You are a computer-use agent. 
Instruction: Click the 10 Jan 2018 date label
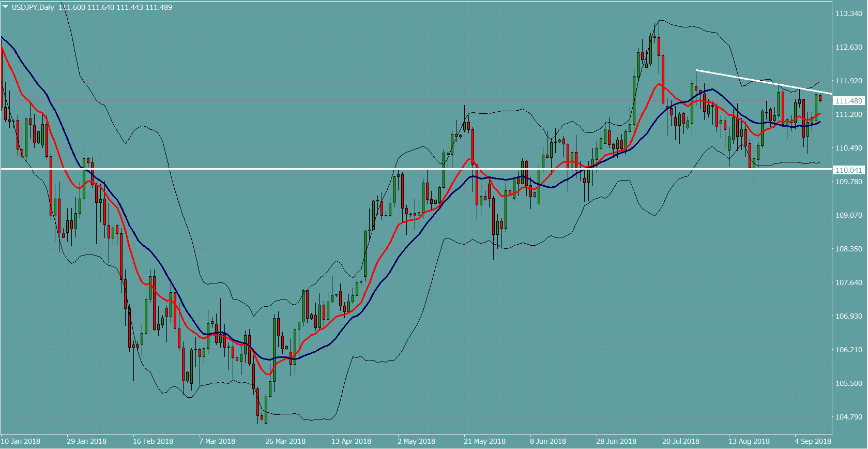pos(21,441)
